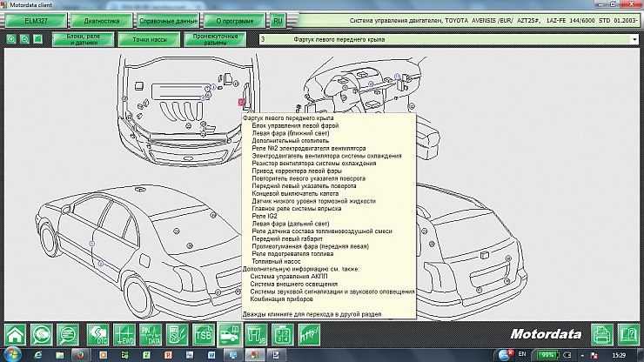Open the engine search magnifier icon
644x362 pixels.
(x=42, y=335)
